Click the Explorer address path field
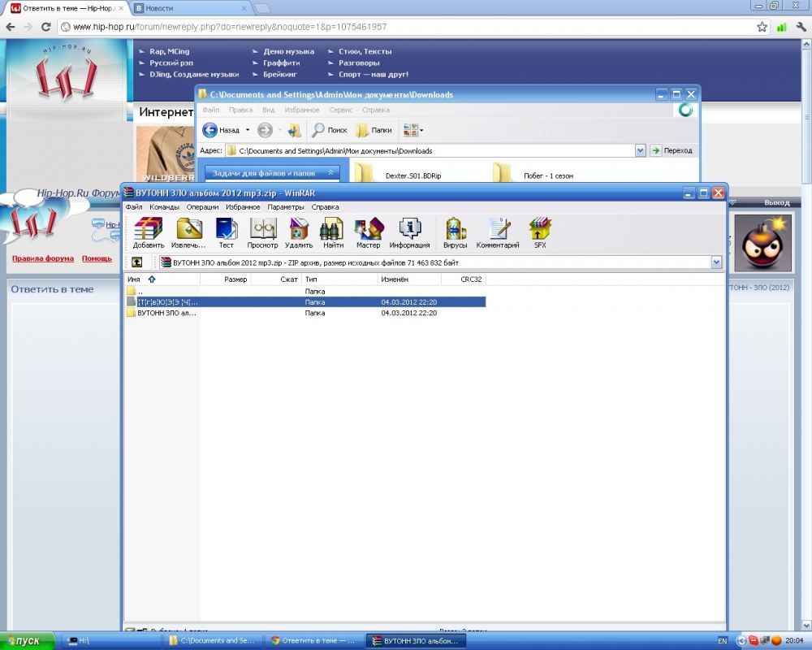This screenshot has height=650, width=812. coord(430,151)
